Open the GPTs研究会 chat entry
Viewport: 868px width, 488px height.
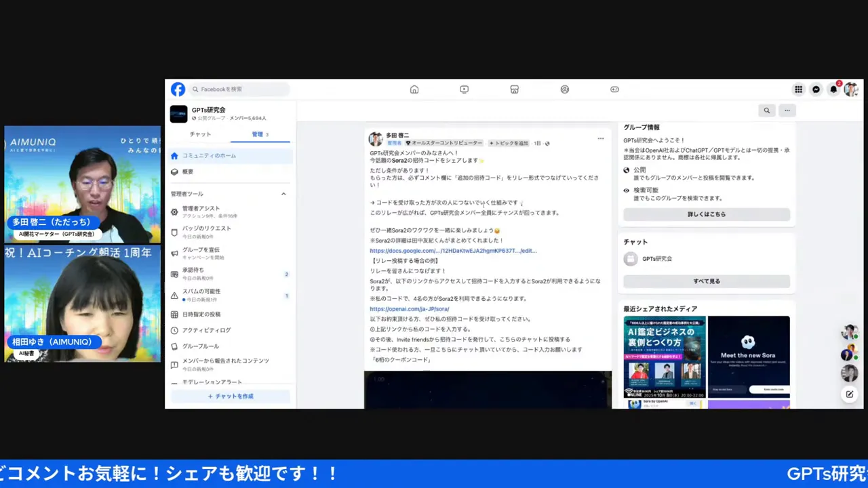point(707,259)
